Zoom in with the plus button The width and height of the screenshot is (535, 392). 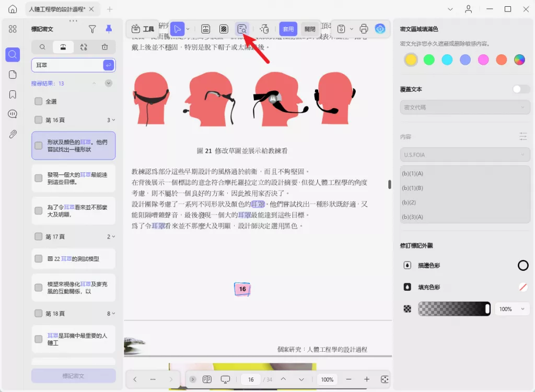[x=367, y=379]
